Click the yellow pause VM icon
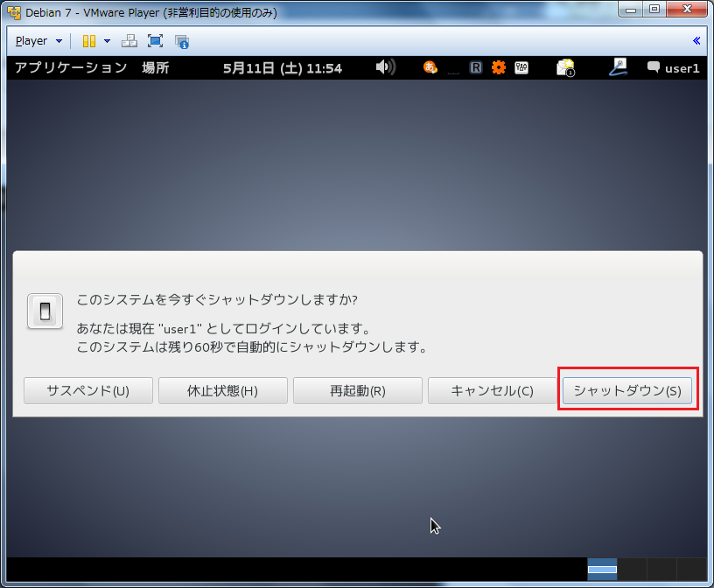Image resolution: width=714 pixels, height=588 pixels. click(x=88, y=41)
